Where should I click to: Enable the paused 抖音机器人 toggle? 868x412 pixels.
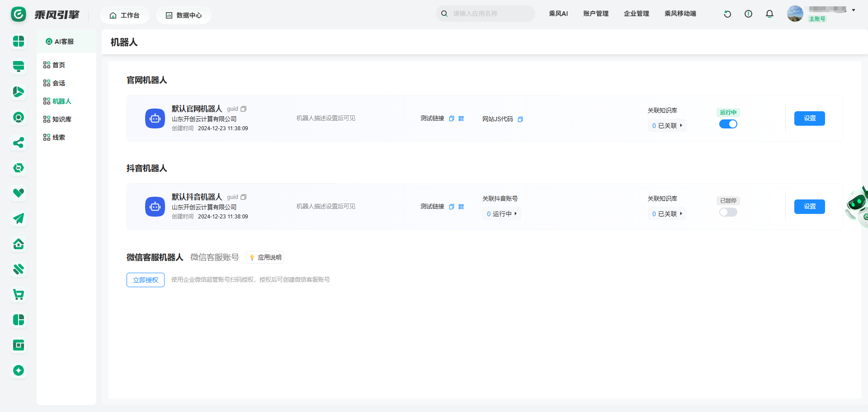pos(728,212)
